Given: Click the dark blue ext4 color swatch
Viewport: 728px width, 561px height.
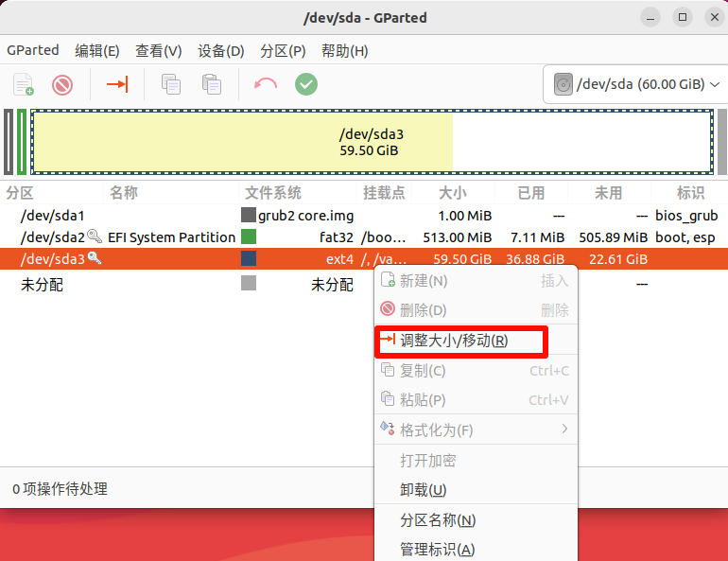Looking at the screenshot, I should point(249,258).
